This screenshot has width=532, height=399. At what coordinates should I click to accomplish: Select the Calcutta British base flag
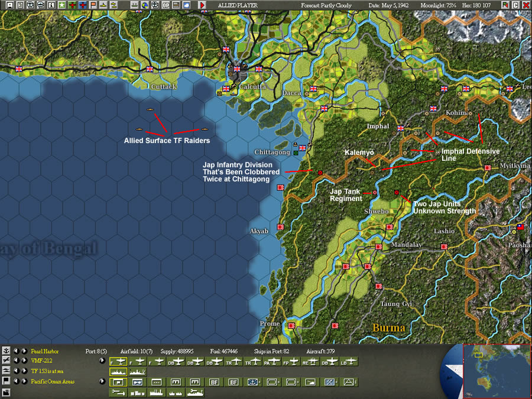(237, 69)
